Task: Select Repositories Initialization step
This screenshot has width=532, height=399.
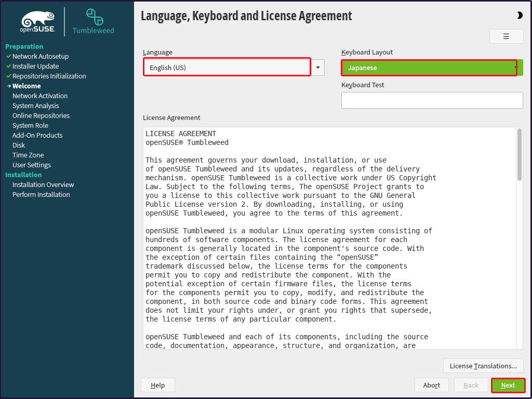Action: click(49, 76)
